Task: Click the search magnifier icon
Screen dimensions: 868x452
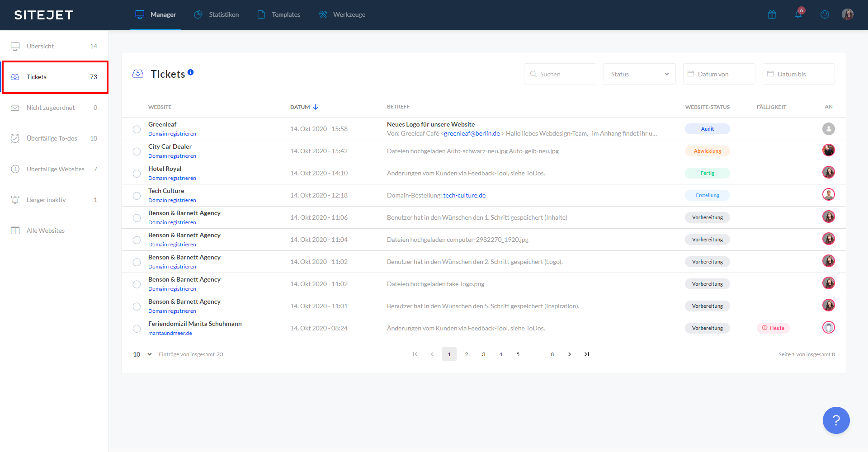Action: click(x=533, y=74)
